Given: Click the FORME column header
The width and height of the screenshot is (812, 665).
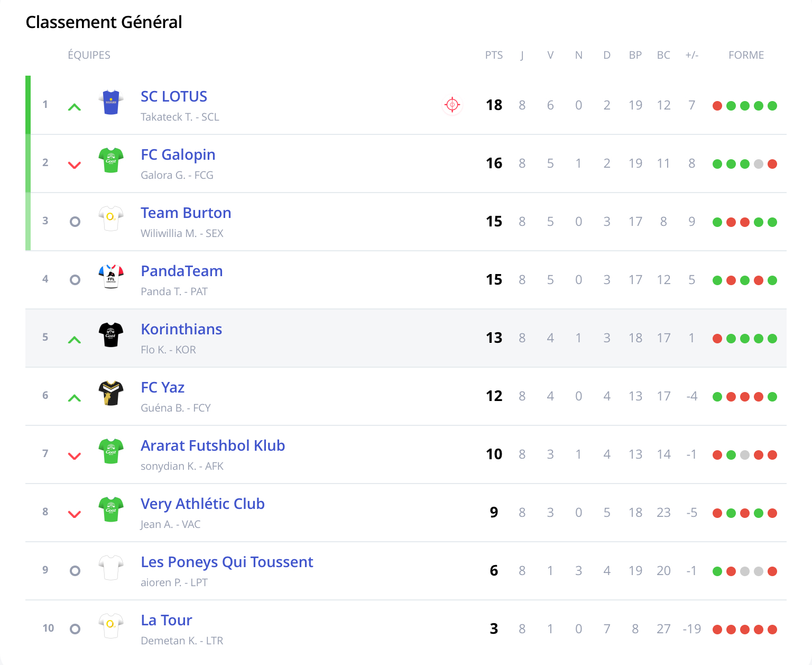Looking at the screenshot, I should tap(746, 55).
